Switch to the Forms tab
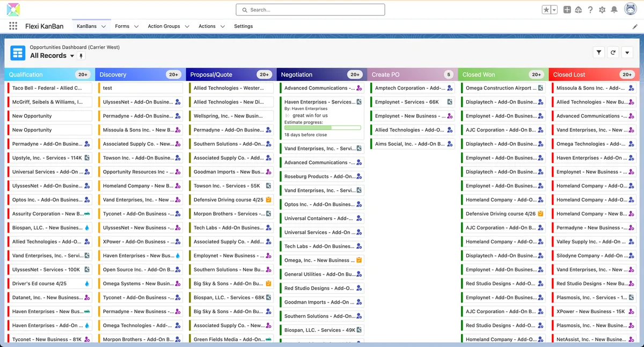This screenshot has height=347, width=644. click(x=122, y=26)
